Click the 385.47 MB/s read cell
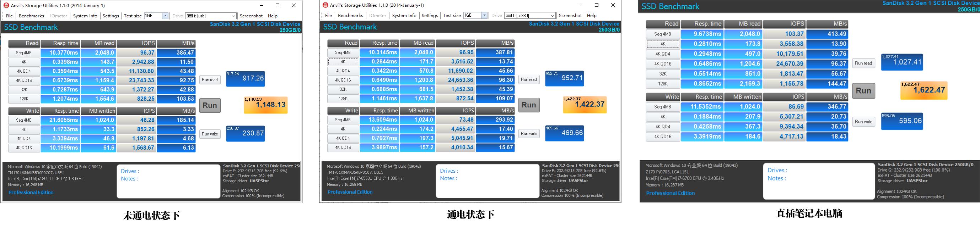Image resolution: width=980 pixels, height=228 pixels. 176,53
